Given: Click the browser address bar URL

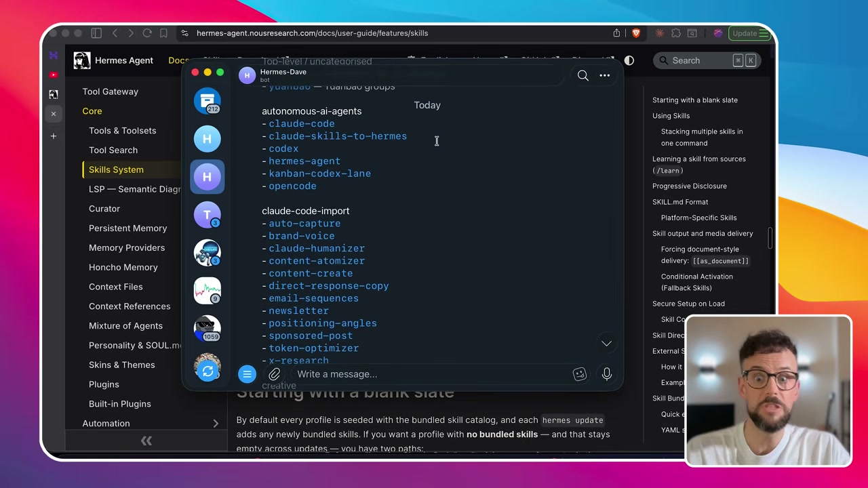Looking at the screenshot, I should [x=312, y=33].
